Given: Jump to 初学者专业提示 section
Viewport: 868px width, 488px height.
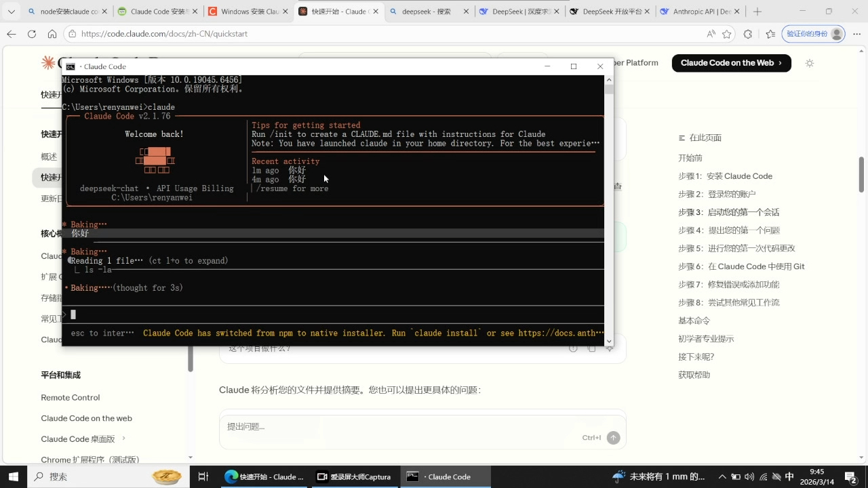Looking at the screenshot, I should 706,339.
